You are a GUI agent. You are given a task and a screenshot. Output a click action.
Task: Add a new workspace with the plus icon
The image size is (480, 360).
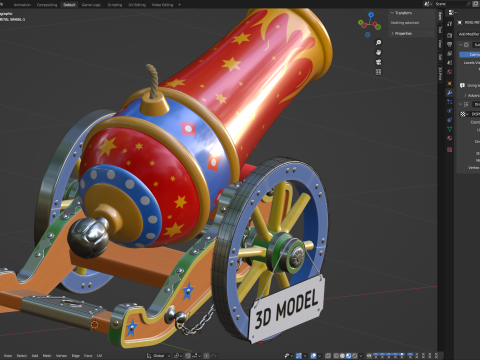179,5
